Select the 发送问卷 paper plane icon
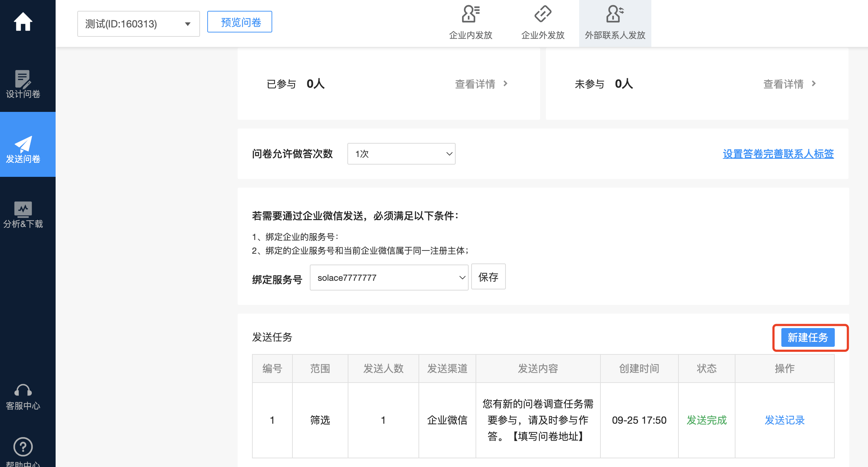This screenshot has height=467, width=868. click(23, 144)
